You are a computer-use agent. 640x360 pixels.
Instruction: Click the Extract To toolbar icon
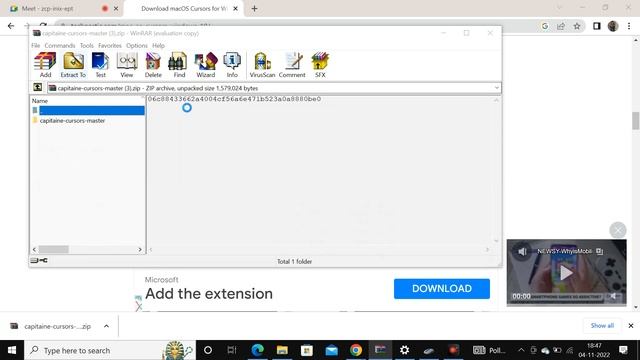tap(73, 65)
